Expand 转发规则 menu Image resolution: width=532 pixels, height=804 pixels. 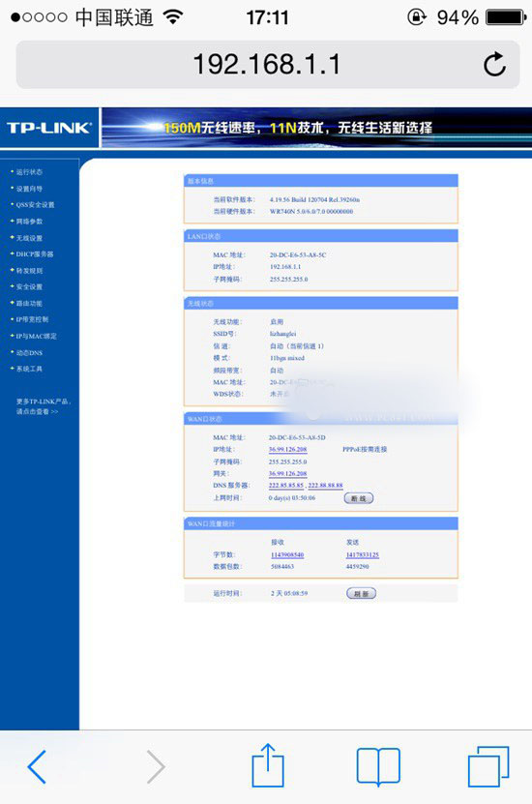(29, 270)
